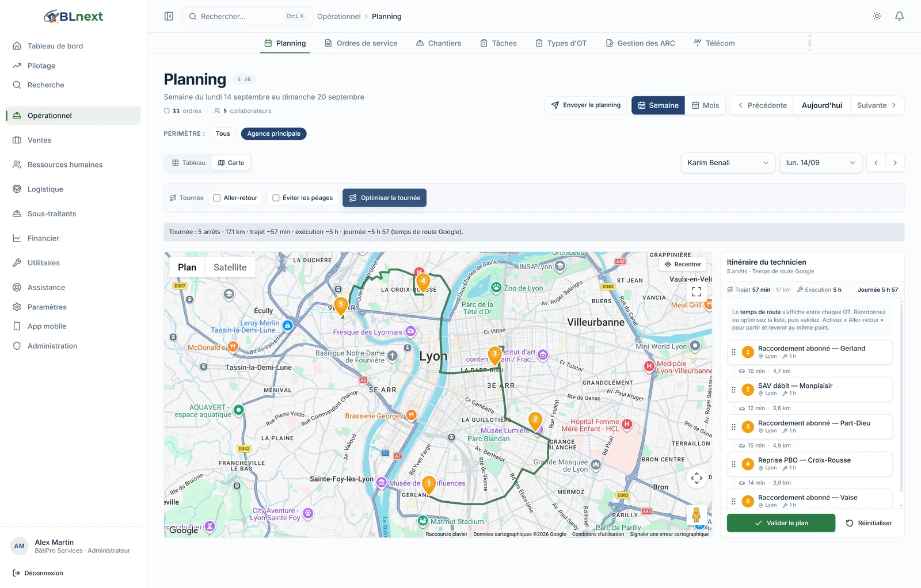Go to Suivante week
This screenshot has height=588, width=921.
877,105
